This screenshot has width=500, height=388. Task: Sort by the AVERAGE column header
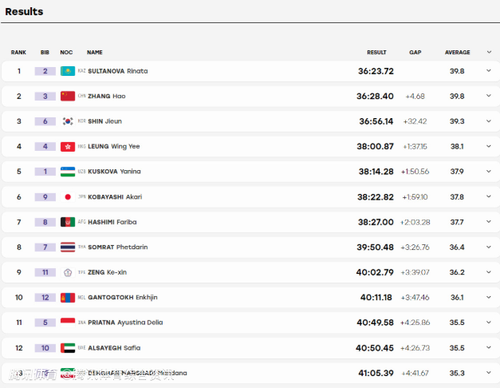pos(457,52)
